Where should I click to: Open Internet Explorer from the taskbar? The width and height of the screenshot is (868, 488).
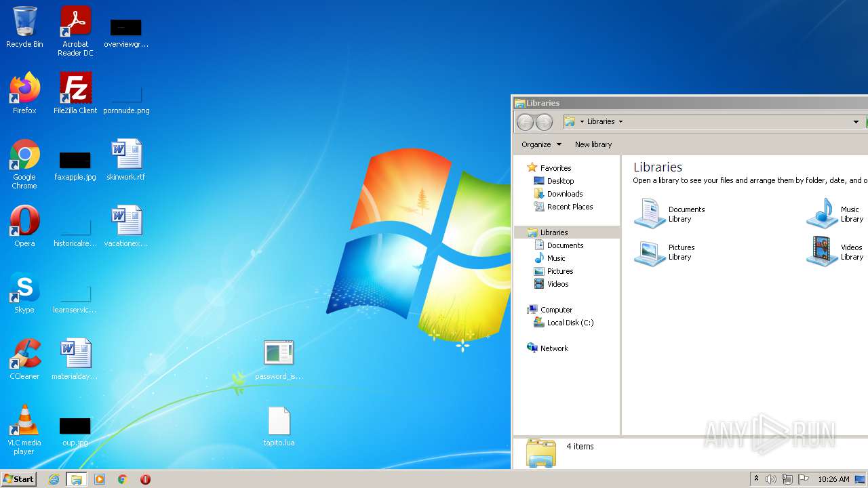point(54,479)
